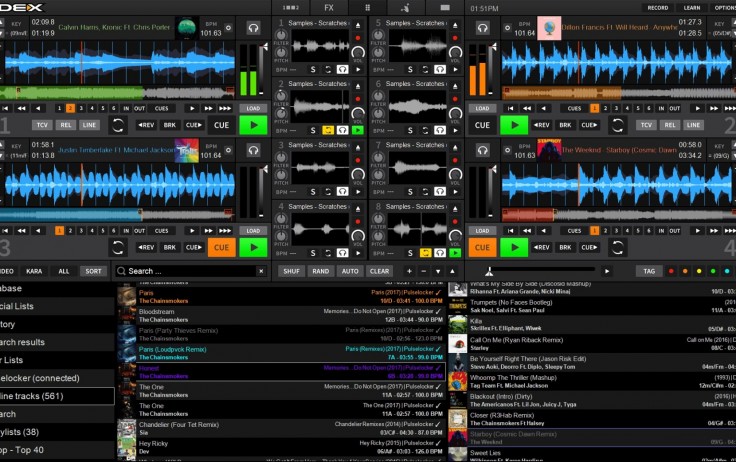
Task: Toggle the KARA karaoke filter
Action: click(x=34, y=271)
